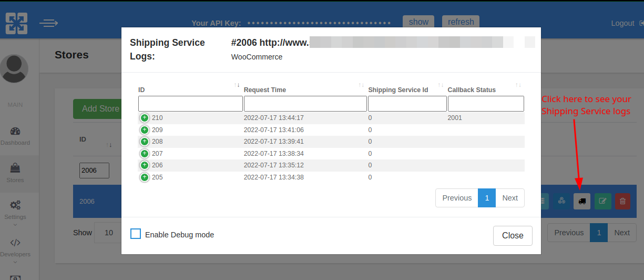Show the API key

tap(418, 22)
